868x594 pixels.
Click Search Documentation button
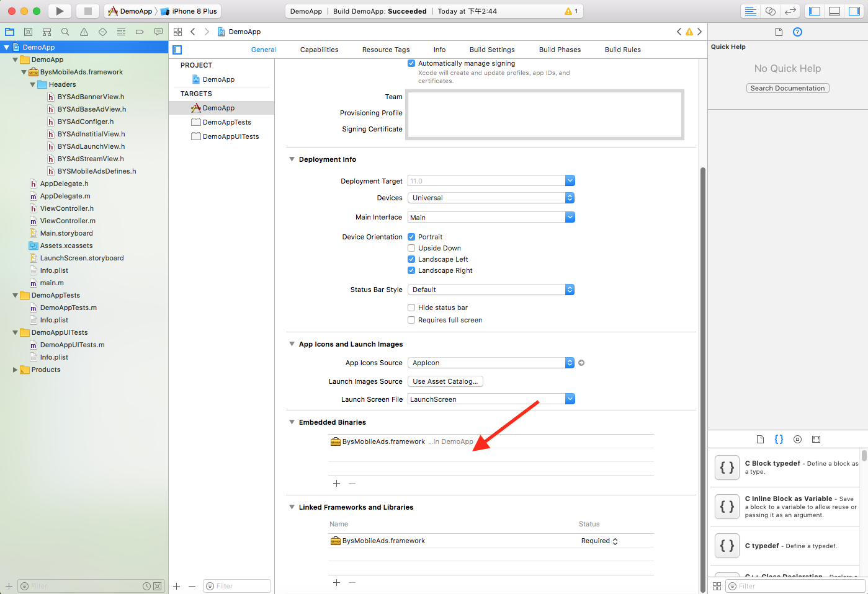787,88
